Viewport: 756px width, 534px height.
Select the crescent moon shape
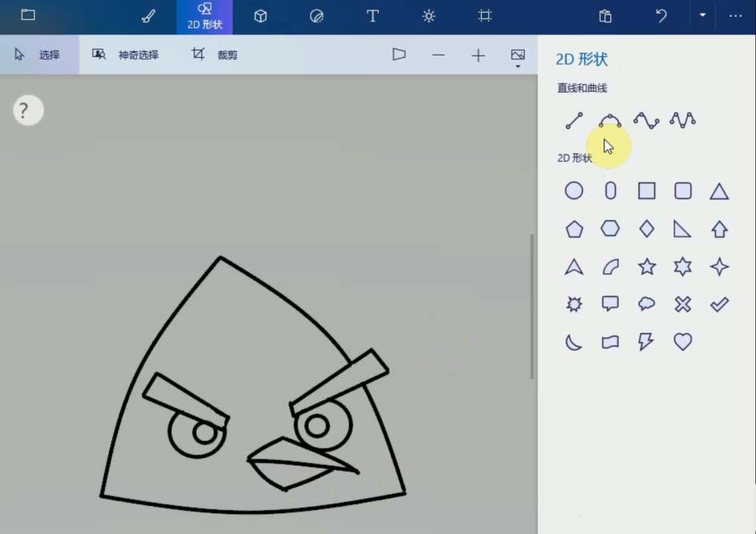pos(573,342)
